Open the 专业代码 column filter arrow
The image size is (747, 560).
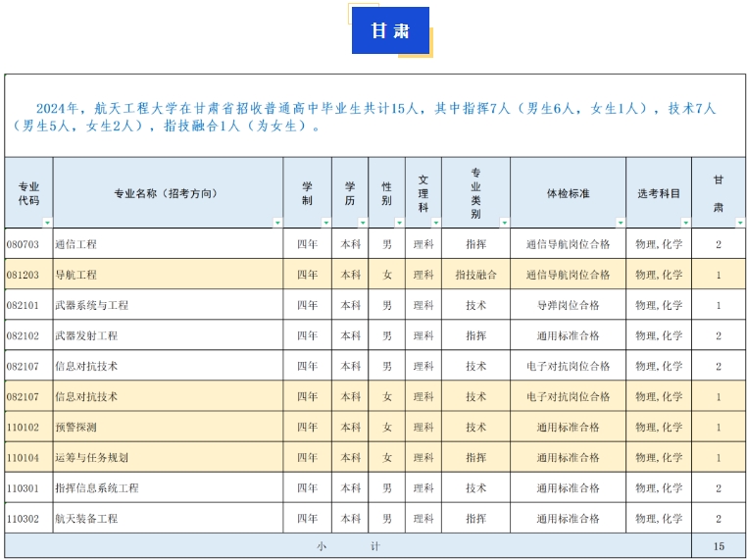click(x=47, y=223)
